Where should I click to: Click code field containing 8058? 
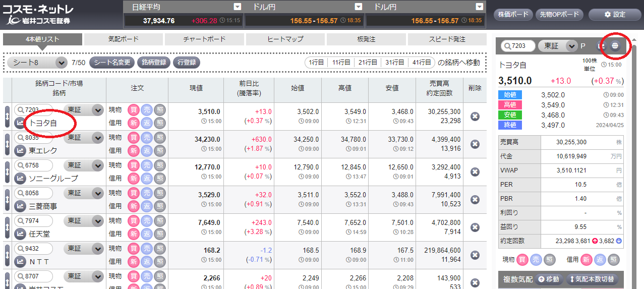(x=34, y=193)
